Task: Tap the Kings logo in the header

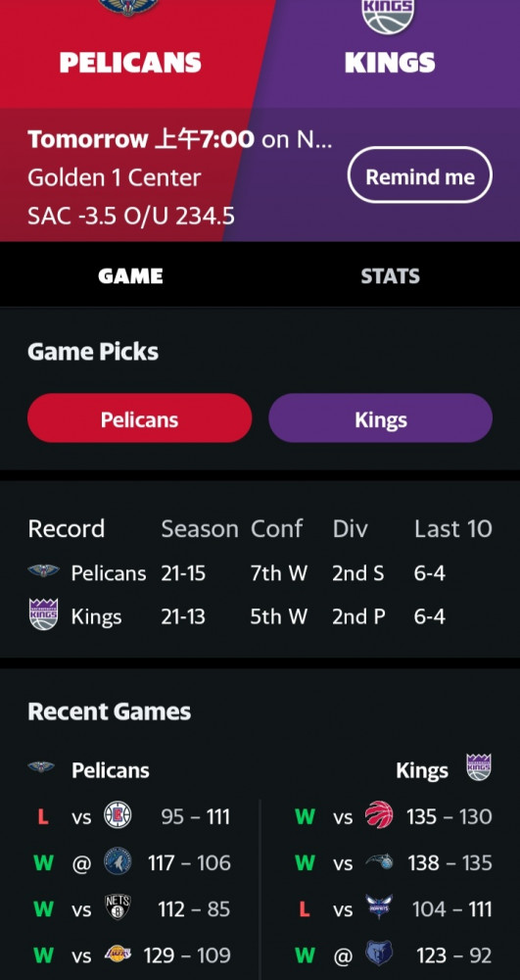Action: coord(388,17)
